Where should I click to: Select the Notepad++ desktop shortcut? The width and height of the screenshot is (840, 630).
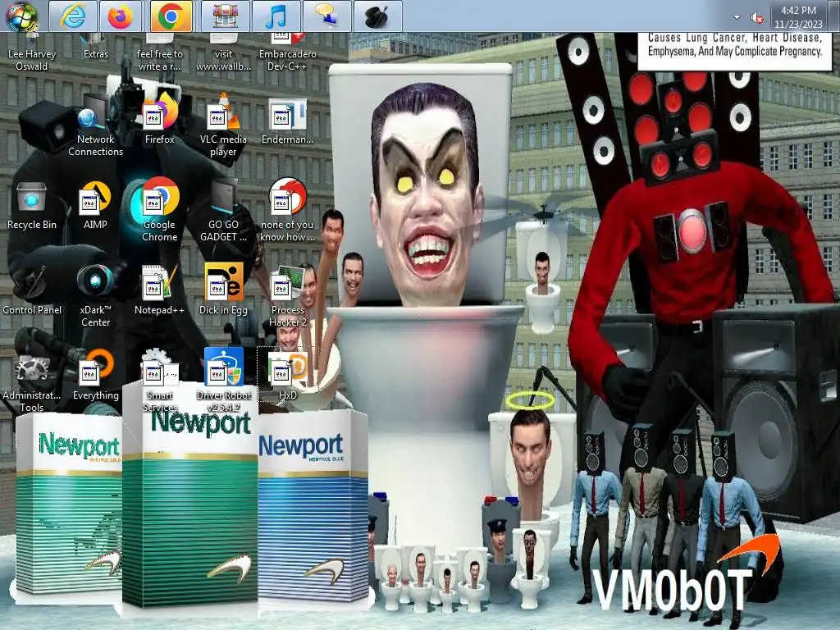160,290
